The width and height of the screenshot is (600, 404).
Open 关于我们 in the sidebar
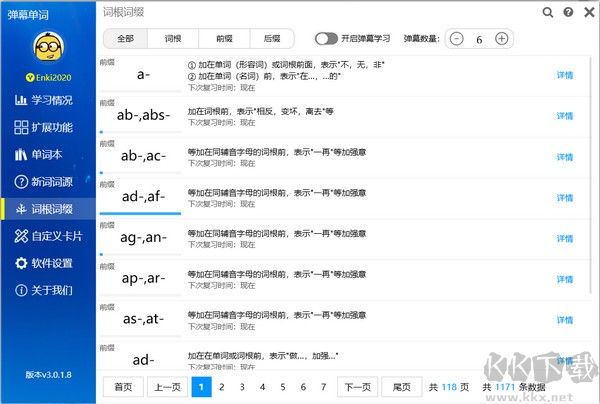click(x=48, y=290)
